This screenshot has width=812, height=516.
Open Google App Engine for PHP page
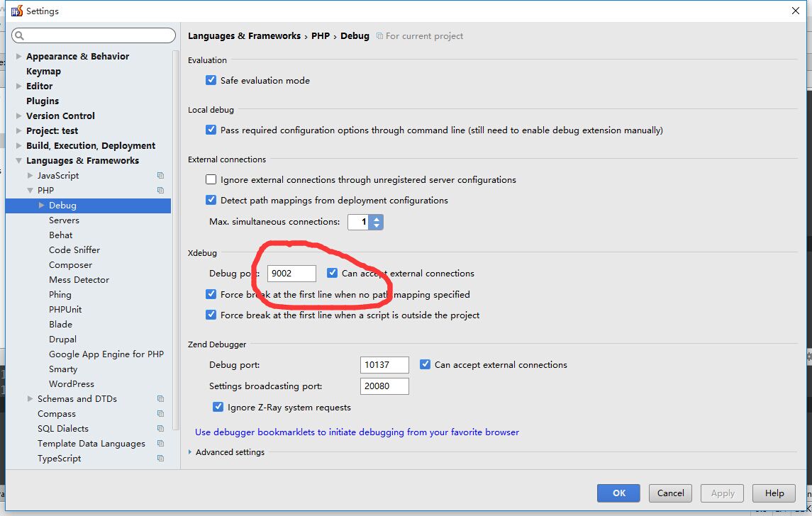pyautogui.click(x=106, y=354)
